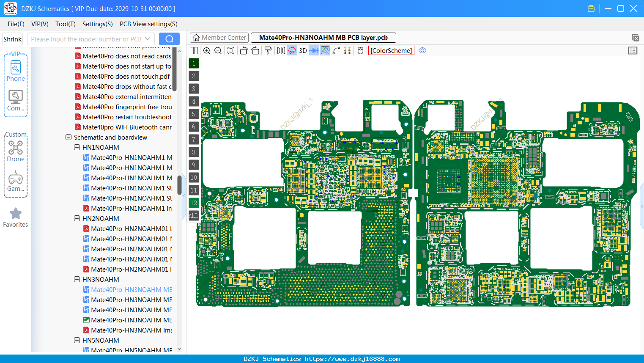Image resolution: width=644 pixels, height=363 pixels.
Task: Click the detach window icon near tab bar
Action: tap(635, 38)
